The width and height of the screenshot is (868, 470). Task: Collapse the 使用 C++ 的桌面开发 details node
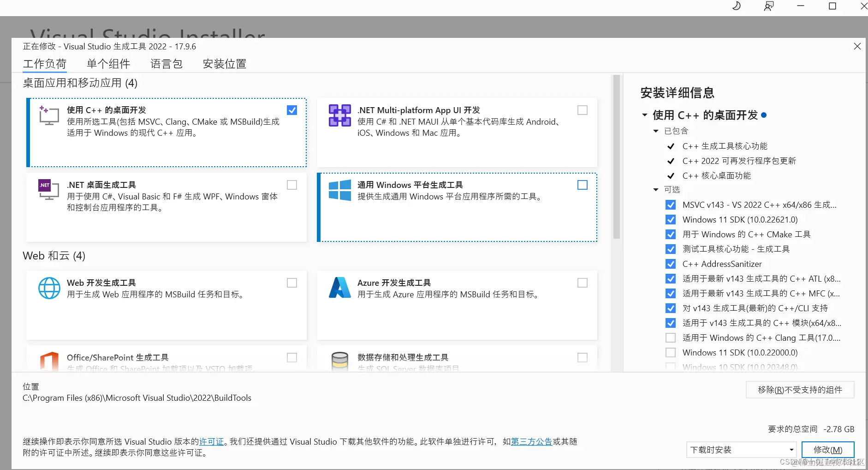tap(645, 115)
